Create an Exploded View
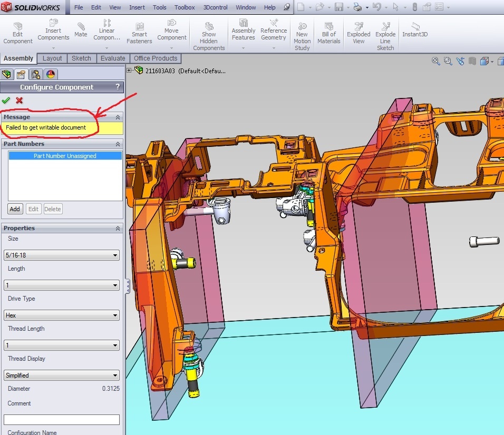Viewport: 504px width, 435px height. [x=358, y=33]
